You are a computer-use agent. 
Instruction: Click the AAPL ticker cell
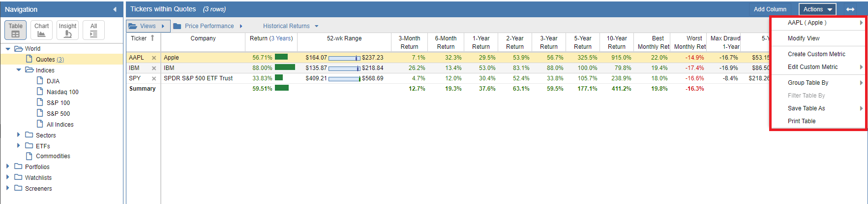pos(137,58)
